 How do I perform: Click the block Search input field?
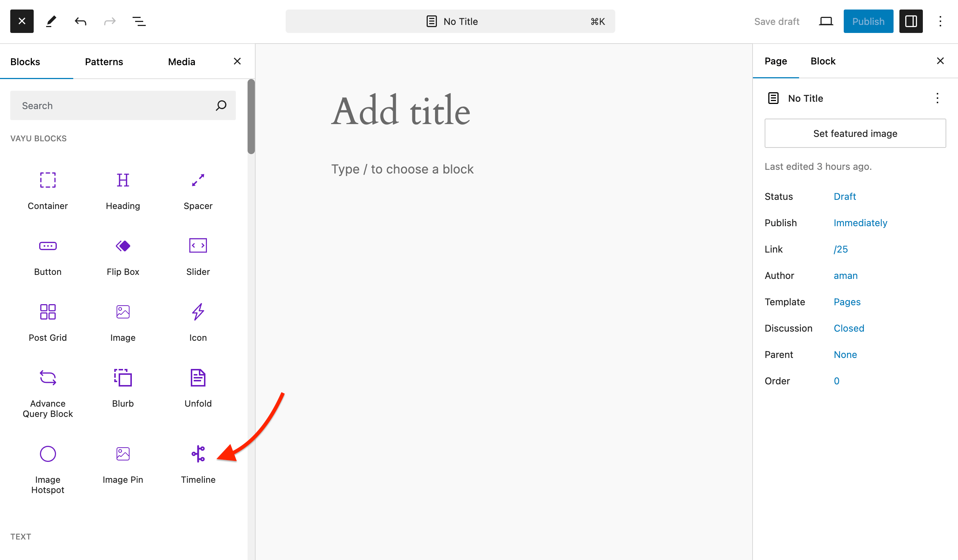[x=114, y=106]
